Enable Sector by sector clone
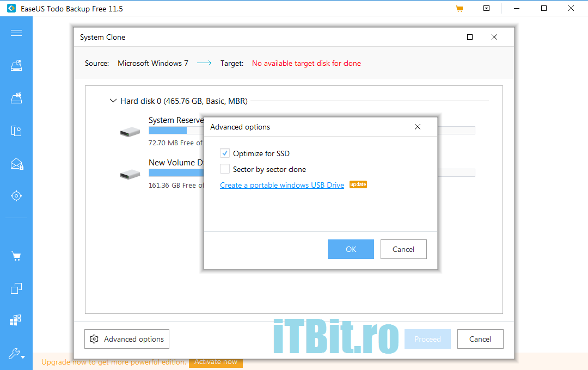 (225, 169)
